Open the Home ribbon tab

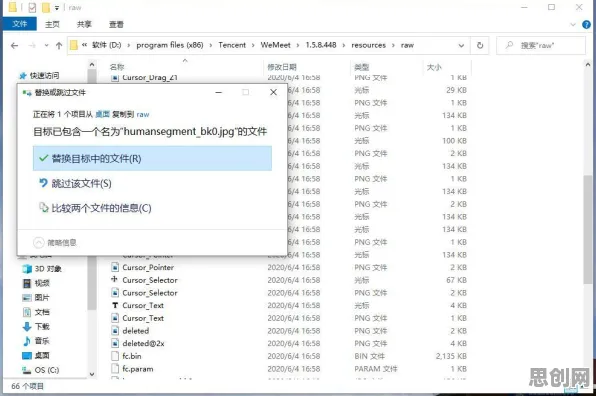coord(52,24)
